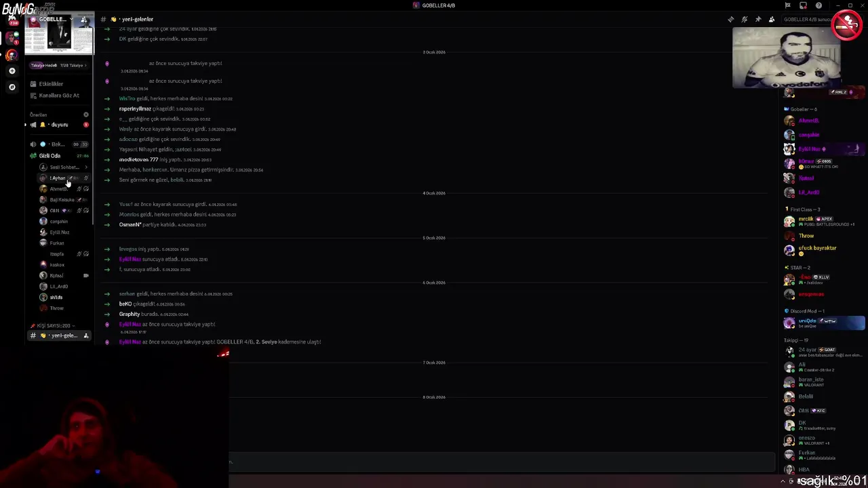This screenshot has height=488, width=868.
Task: Dismiss the Önerilen suggested section
Action: point(85,115)
